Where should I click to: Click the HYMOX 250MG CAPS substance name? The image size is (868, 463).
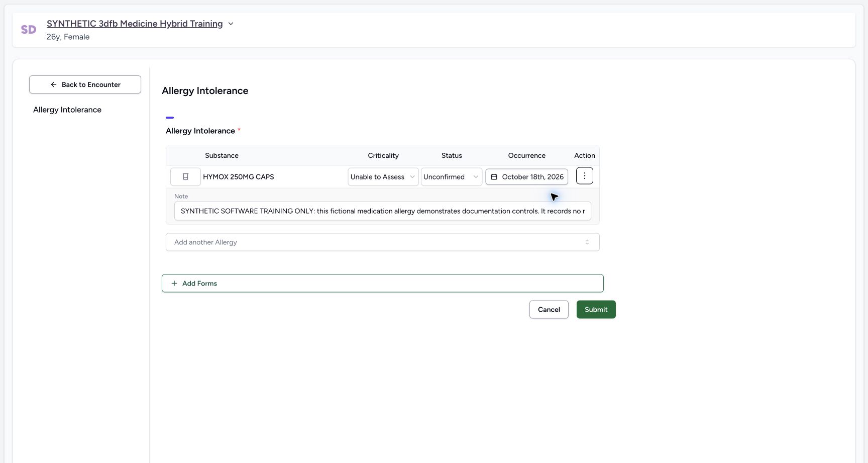[239, 177]
